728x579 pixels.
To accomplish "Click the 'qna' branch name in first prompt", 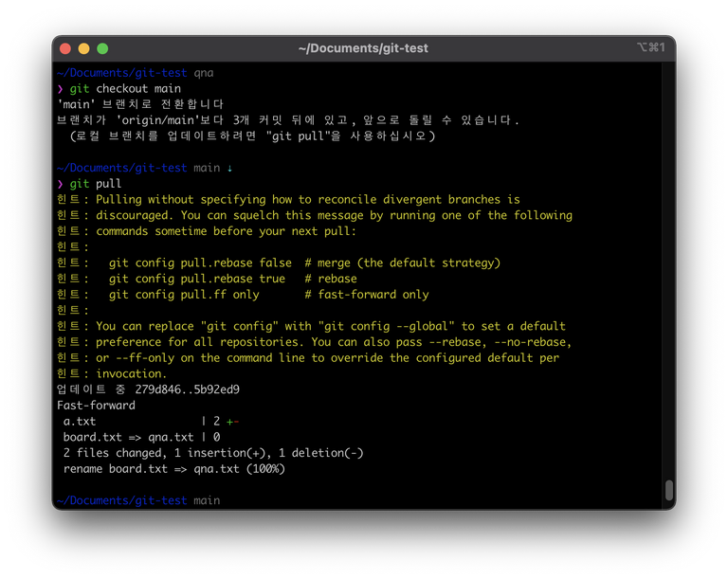I will coord(204,73).
